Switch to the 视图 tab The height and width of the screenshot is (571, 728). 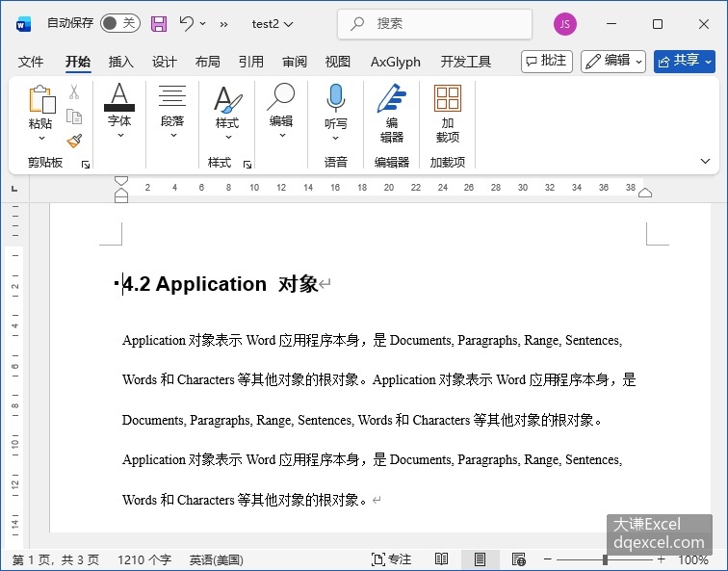click(x=338, y=62)
